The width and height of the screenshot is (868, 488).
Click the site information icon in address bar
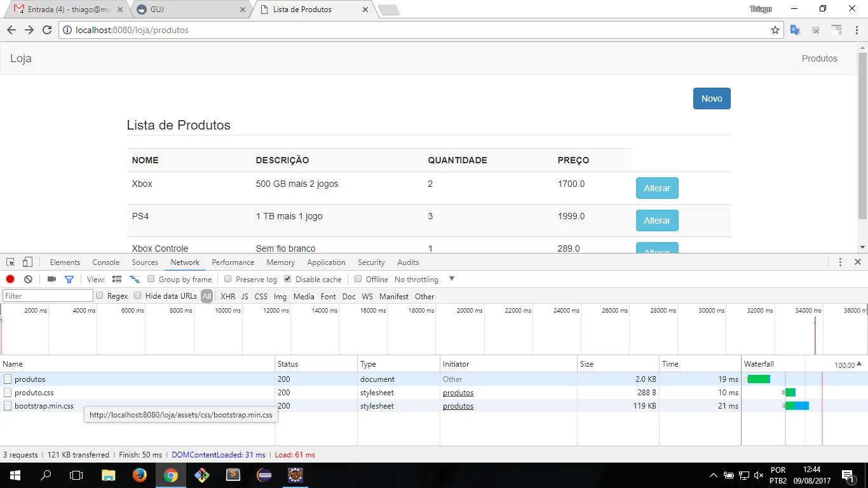[x=68, y=30]
